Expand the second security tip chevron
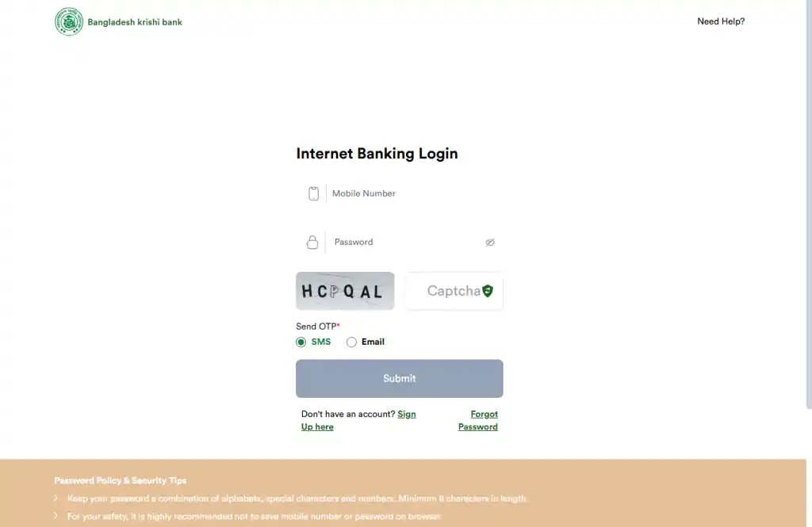This screenshot has height=527, width=812. click(x=56, y=516)
